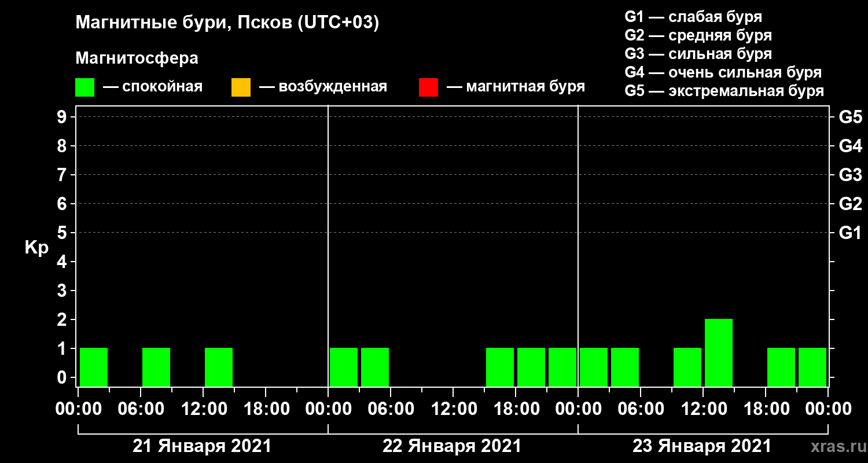Select the 00:00–03:00 bar on 21 Января
The image size is (868, 463).
tap(94, 367)
